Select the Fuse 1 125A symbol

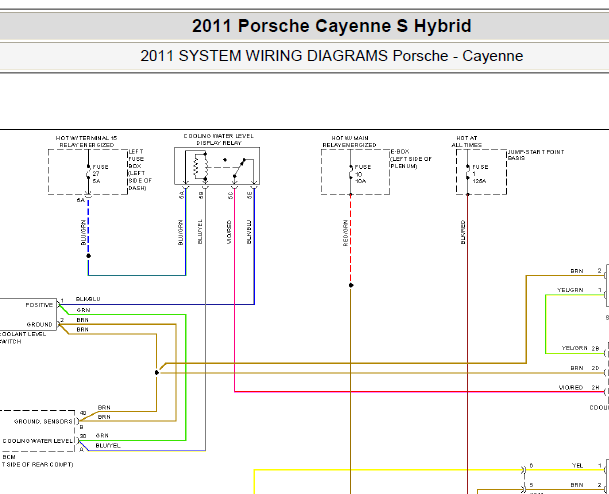point(468,172)
